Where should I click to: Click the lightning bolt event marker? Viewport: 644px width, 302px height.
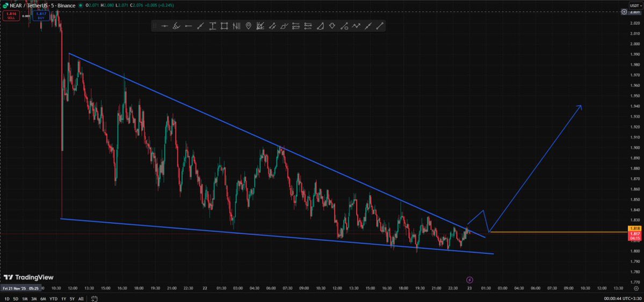point(470,280)
